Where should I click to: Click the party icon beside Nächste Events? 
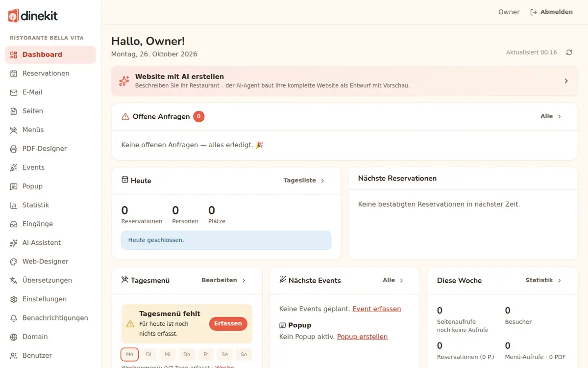[283, 280]
